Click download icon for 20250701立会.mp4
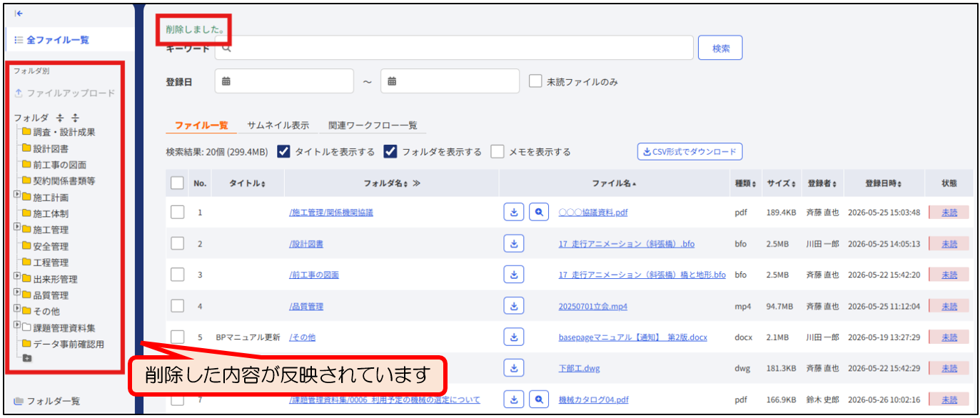 click(x=513, y=306)
